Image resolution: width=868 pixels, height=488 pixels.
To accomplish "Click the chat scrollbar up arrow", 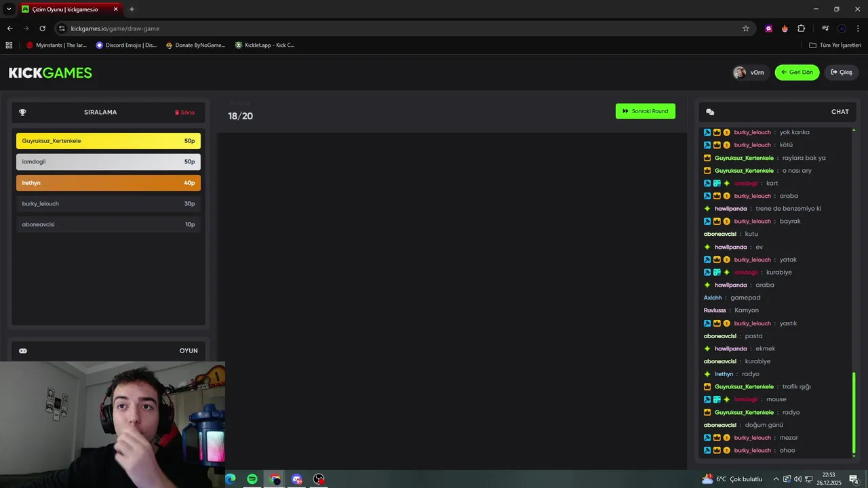I will tap(854, 129).
